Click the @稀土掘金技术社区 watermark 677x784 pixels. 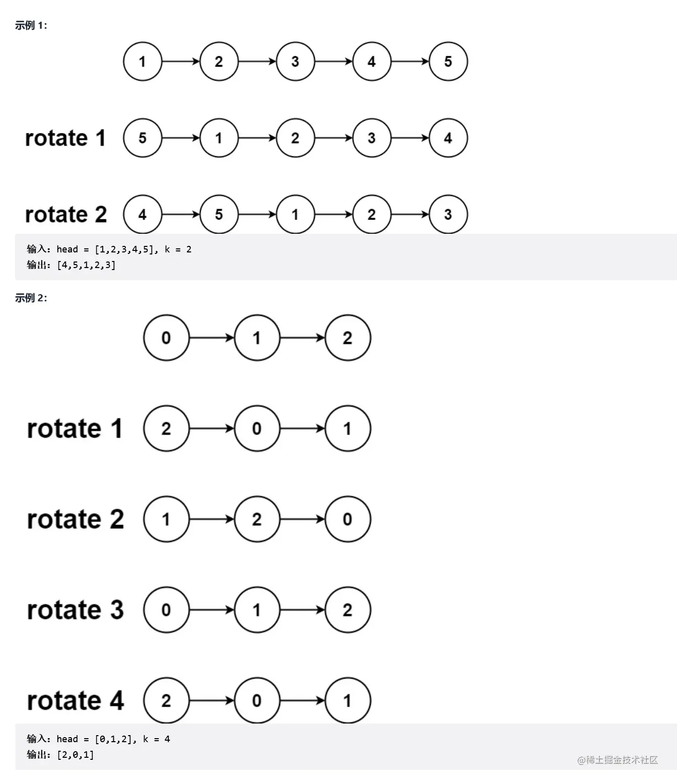pos(618,760)
